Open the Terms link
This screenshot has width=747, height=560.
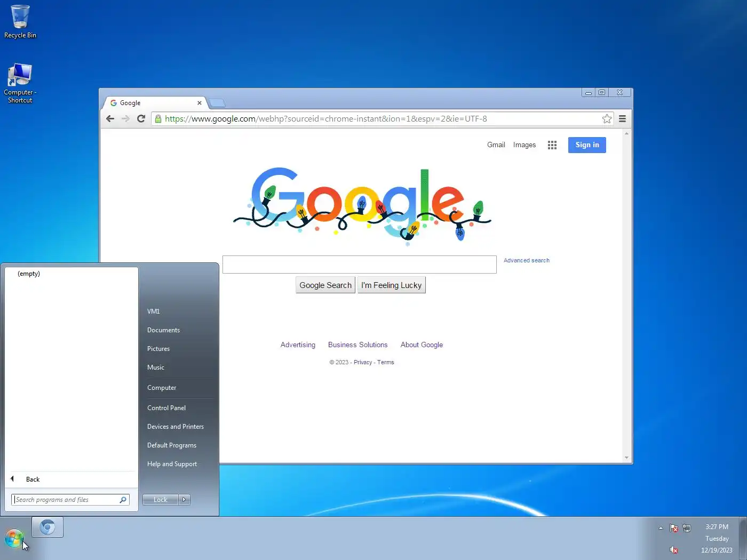pos(385,362)
